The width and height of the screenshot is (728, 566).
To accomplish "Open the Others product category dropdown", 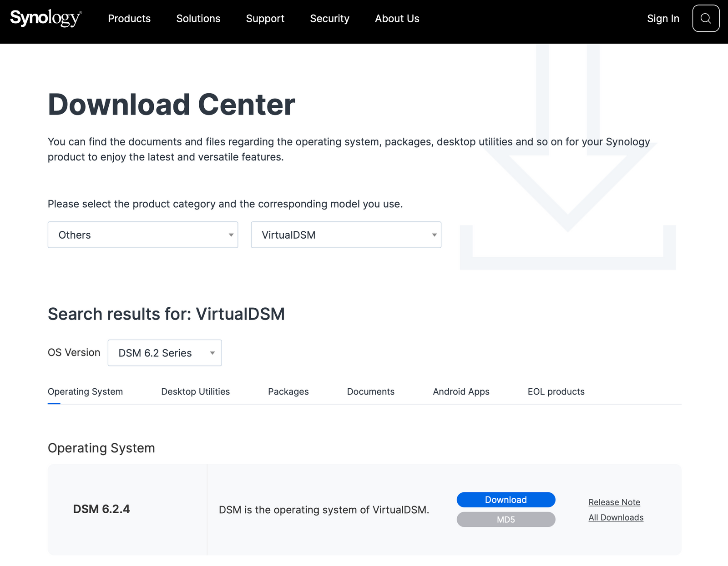I will (142, 235).
